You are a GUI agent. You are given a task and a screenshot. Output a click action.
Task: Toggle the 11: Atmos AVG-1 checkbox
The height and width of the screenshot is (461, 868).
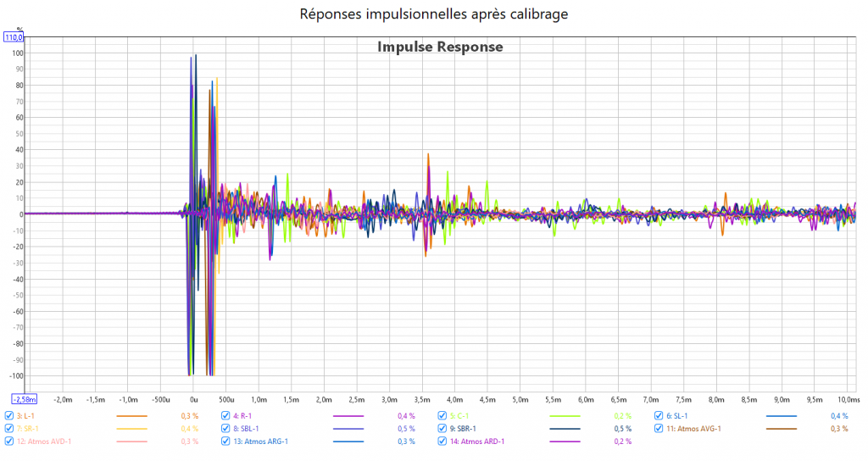659,429
